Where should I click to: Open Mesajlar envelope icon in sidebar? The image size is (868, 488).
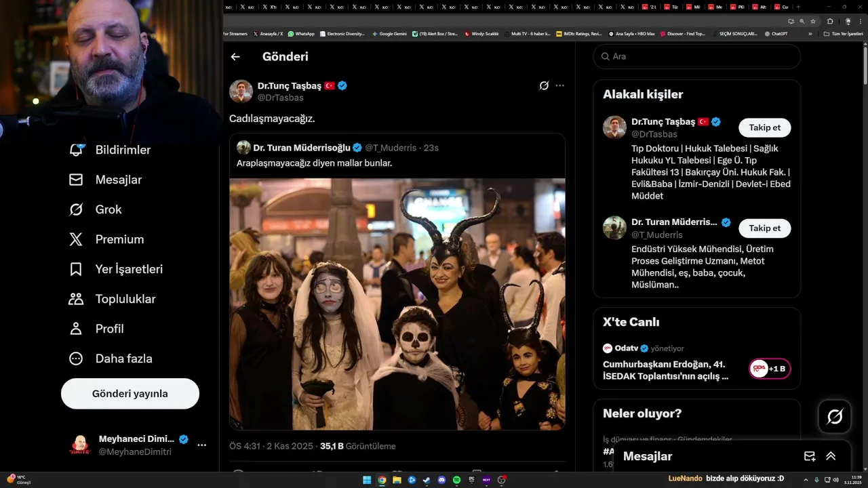pos(76,180)
